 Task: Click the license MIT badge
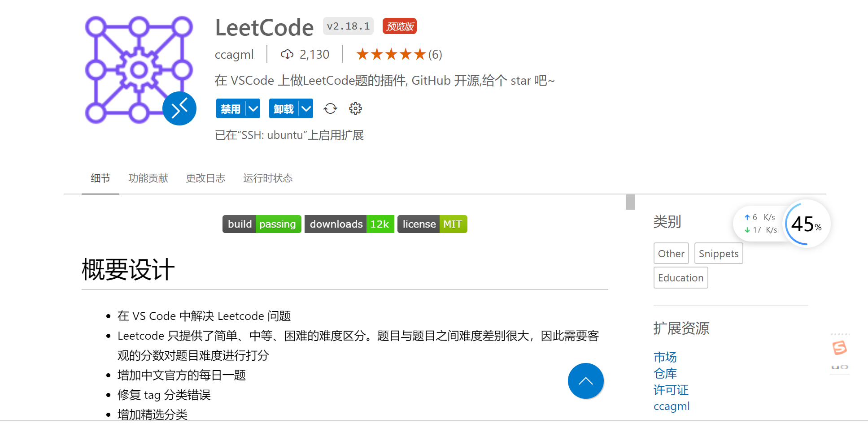[x=432, y=224]
